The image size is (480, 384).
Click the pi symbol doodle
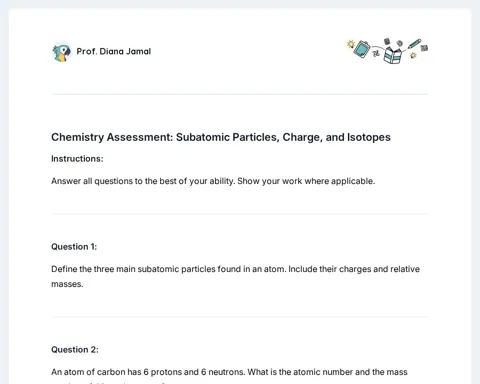(x=376, y=53)
